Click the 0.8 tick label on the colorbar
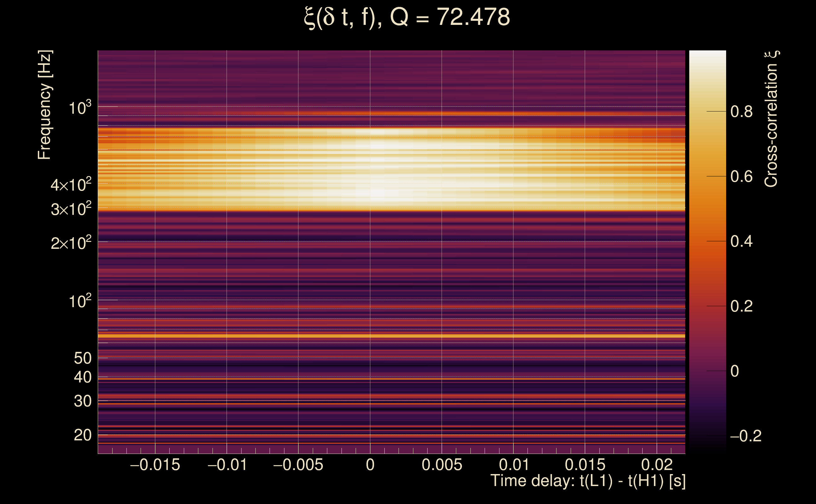This screenshot has width=816, height=504. (x=741, y=111)
